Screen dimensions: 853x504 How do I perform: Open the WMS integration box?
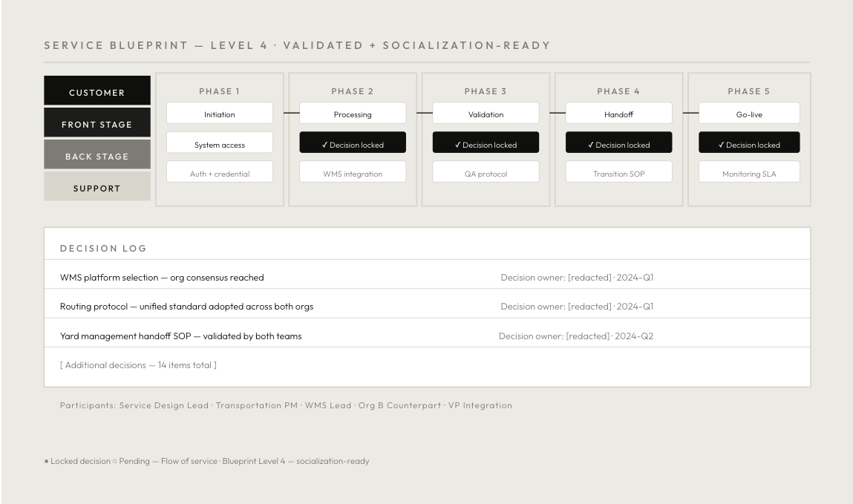coord(353,174)
